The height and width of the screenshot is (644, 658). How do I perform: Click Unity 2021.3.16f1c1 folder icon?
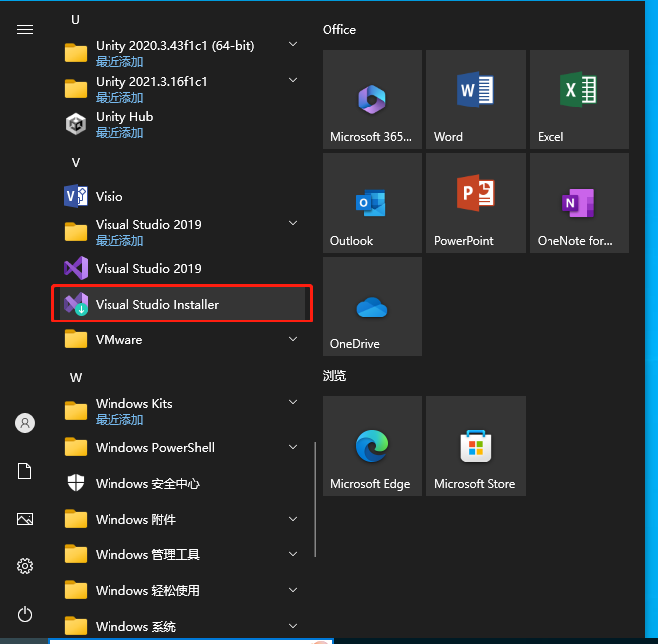point(76,89)
